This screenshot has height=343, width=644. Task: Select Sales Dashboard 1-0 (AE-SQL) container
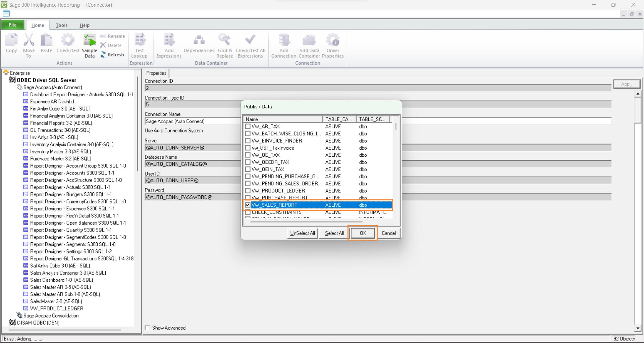pos(62,280)
